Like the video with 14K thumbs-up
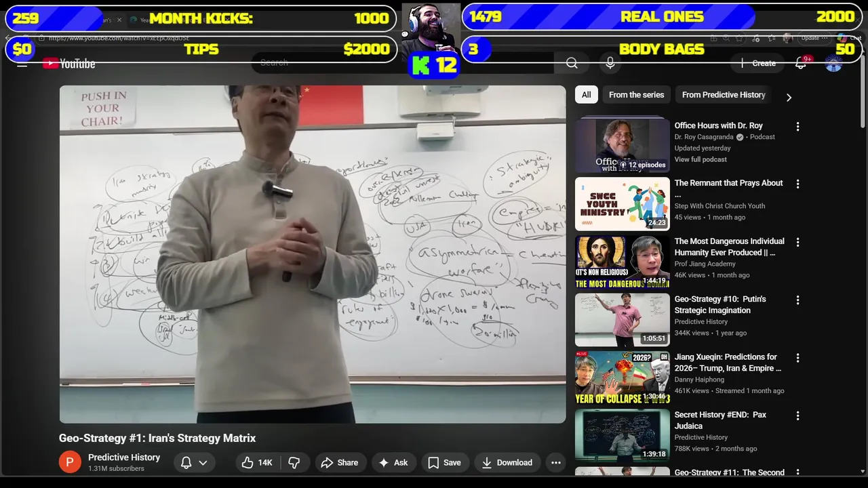This screenshot has width=868, height=488. (257, 462)
